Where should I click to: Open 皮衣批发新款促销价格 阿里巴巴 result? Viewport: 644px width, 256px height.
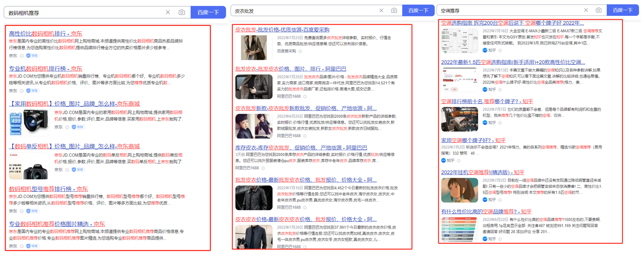pos(306,108)
